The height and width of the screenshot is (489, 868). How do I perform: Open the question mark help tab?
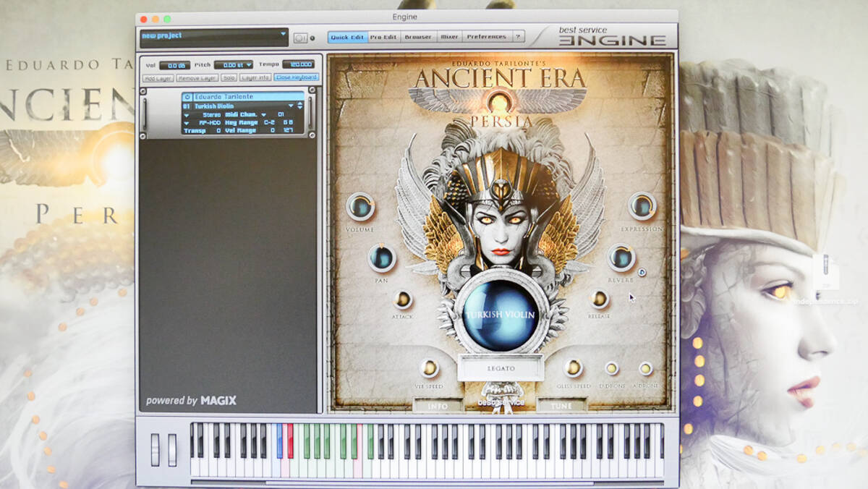(x=517, y=37)
